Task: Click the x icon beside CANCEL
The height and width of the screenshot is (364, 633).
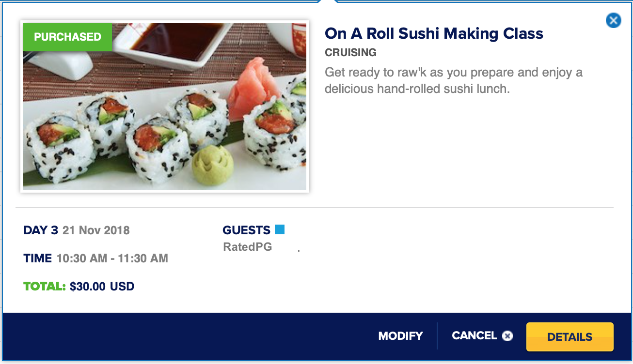Action: click(x=507, y=336)
